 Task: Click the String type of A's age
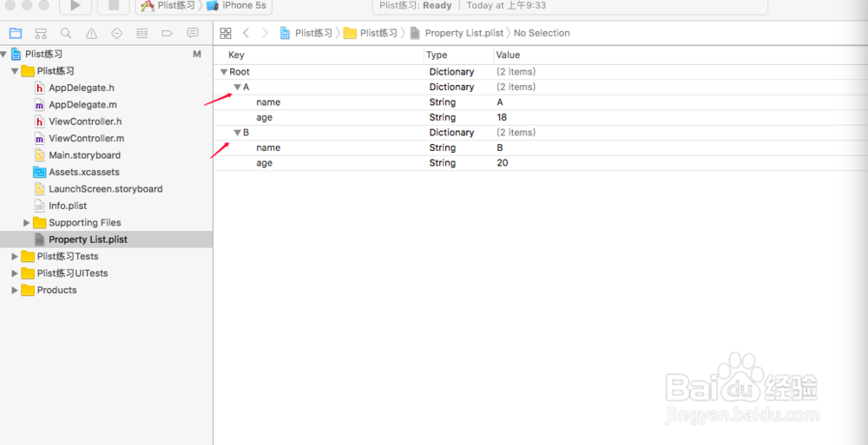click(x=443, y=117)
